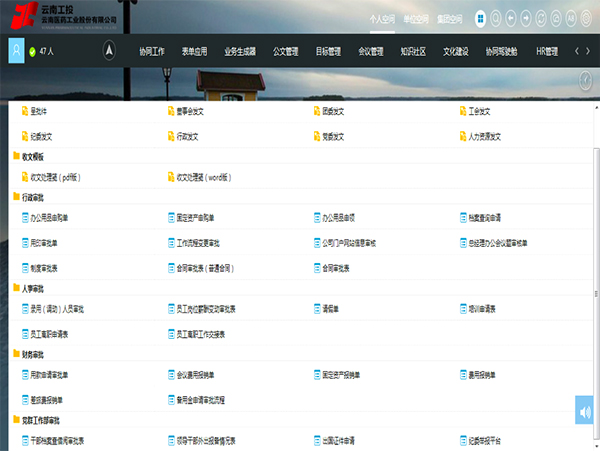Image resolution: width=600 pixels, height=451 pixels.
Task: Open the 用印审批单 form link
Action: (x=44, y=243)
